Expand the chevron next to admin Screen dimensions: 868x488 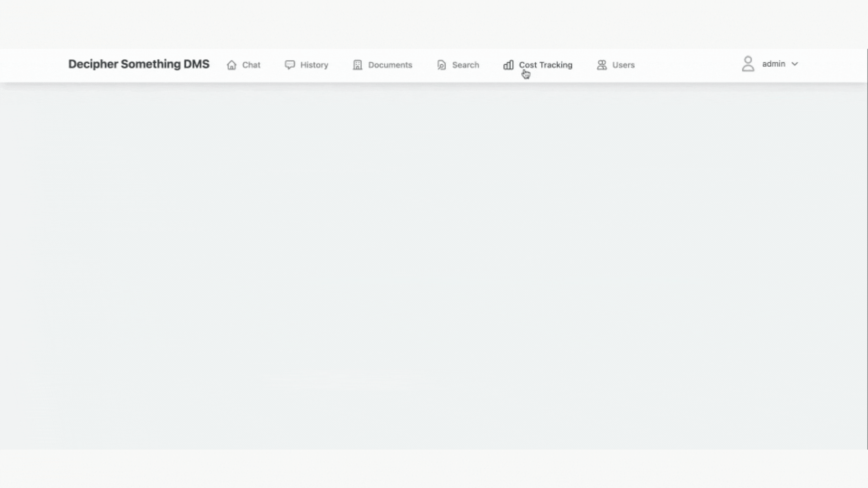795,64
